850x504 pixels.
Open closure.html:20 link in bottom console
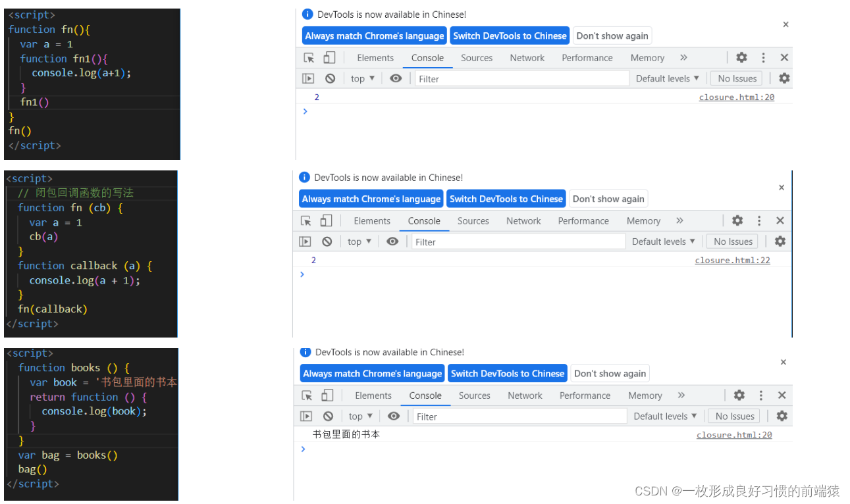tap(734, 435)
